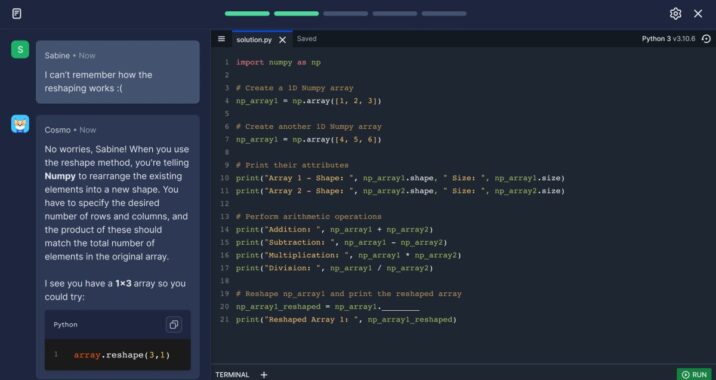This screenshot has width=716, height=380.
Task: Close the solution.py tab
Action: coord(283,40)
